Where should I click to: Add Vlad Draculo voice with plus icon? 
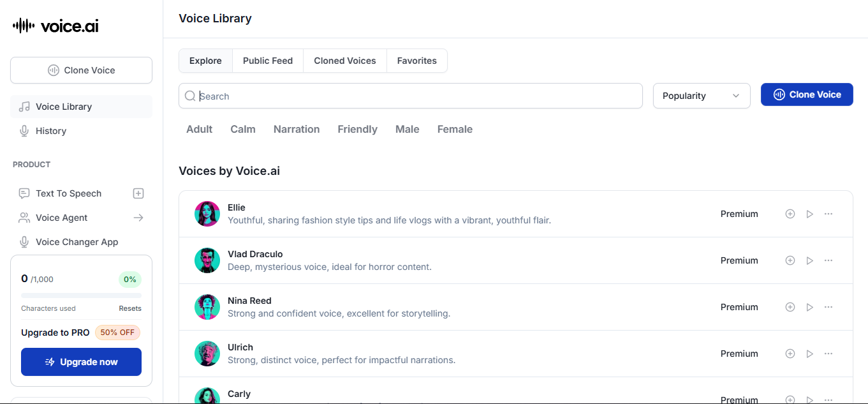(790, 260)
